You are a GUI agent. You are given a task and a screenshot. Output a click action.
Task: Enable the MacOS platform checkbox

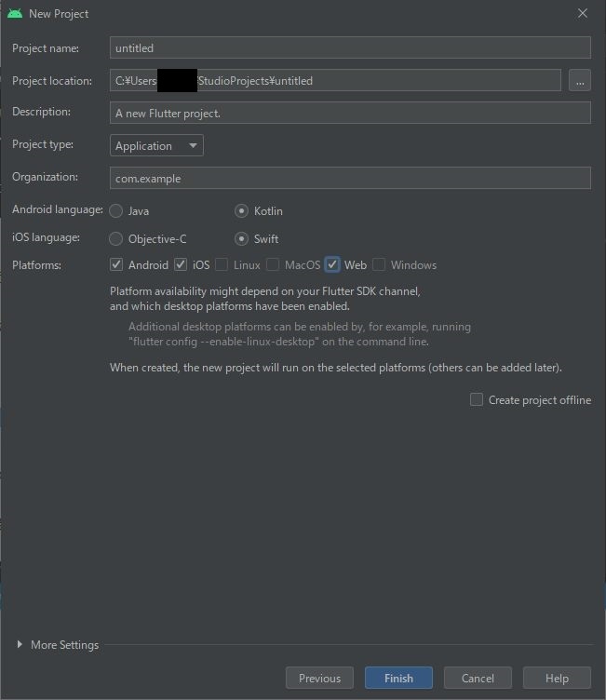click(273, 264)
